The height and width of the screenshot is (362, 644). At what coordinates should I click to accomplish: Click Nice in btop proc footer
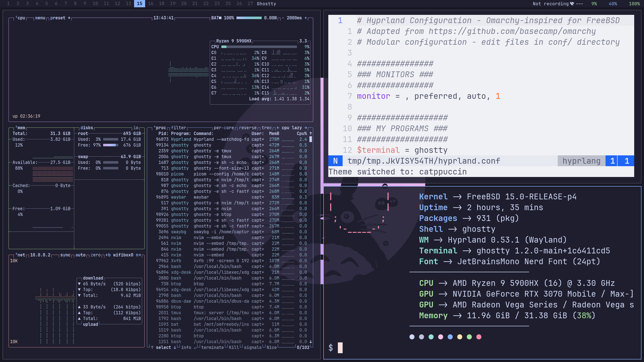point(272,347)
